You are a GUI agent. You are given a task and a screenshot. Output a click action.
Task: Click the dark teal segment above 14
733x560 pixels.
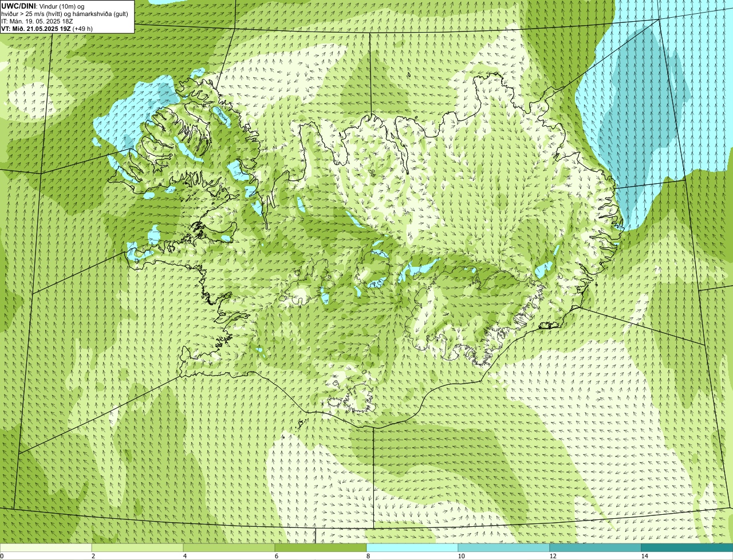(687, 548)
